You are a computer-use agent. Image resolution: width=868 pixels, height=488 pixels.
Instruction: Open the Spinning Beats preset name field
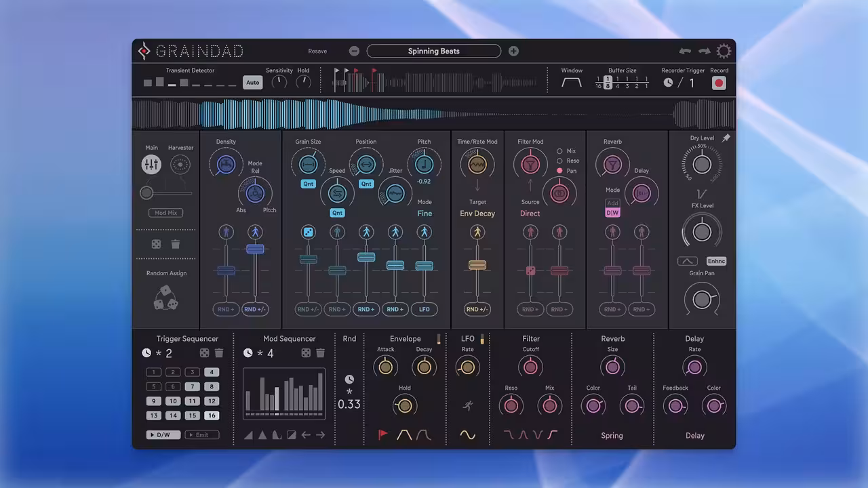tap(434, 51)
